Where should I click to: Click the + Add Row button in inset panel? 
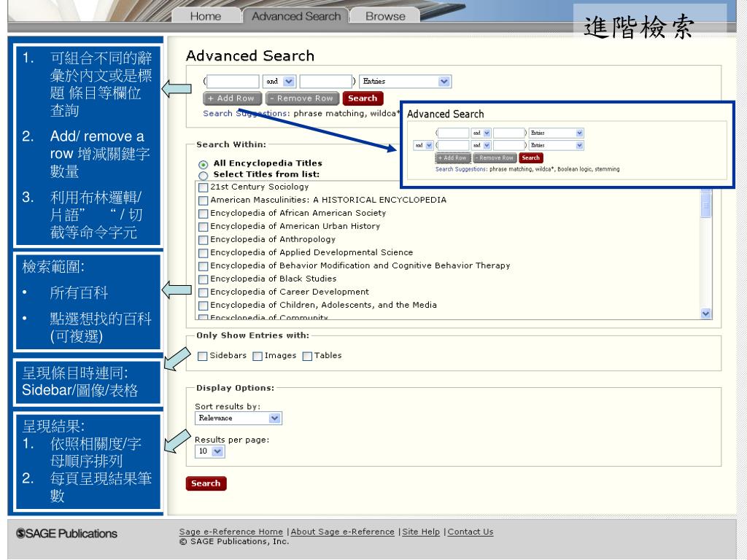click(452, 157)
